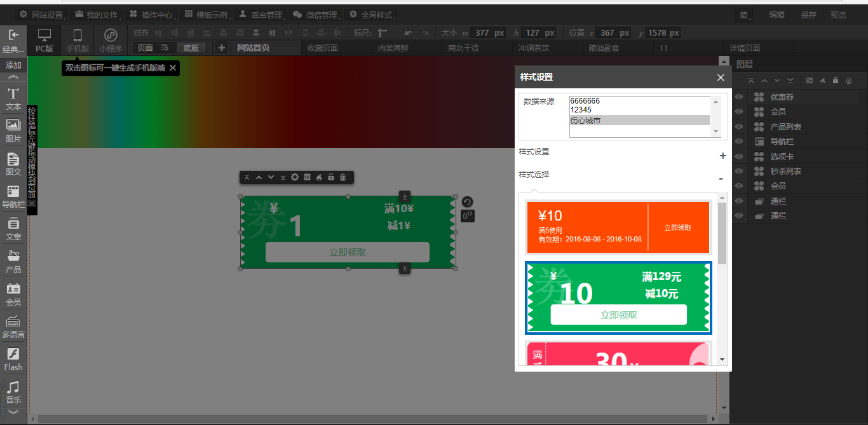Image resolution: width=868 pixels, height=425 pixels.
Task: Add a 文本 text module from sidebar
Action: [x=13, y=99]
